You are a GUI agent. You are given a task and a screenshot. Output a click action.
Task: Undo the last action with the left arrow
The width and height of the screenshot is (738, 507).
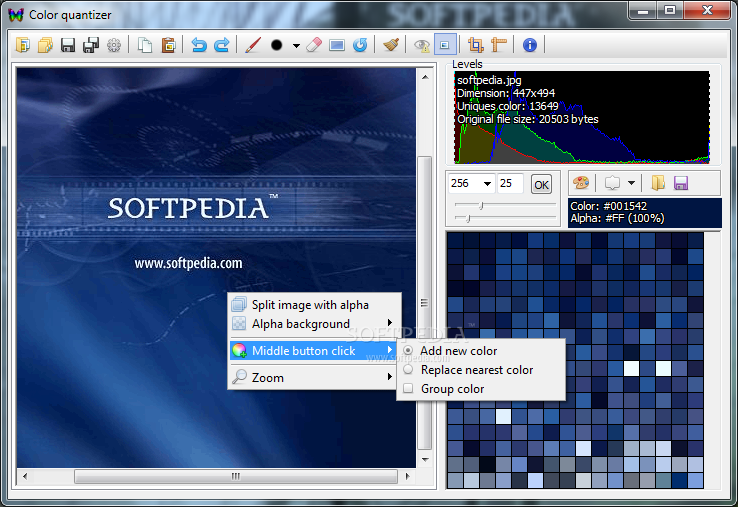click(199, 45)
